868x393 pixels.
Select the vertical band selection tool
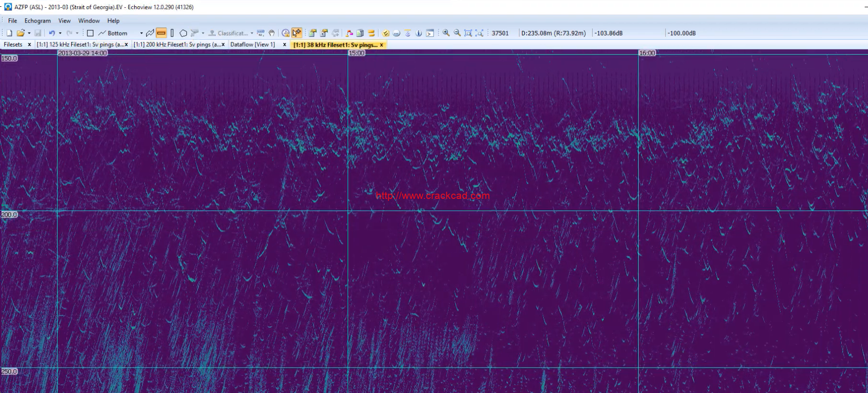point(172,33)
